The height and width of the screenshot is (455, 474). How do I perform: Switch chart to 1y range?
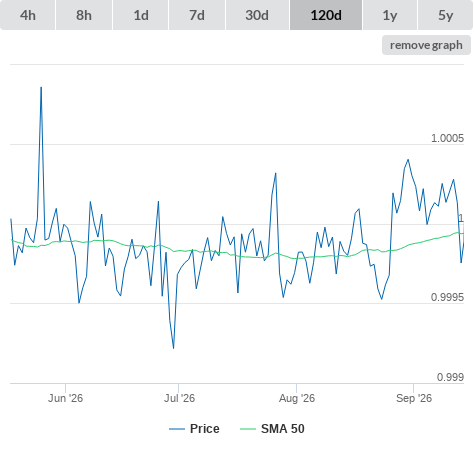pos(390,15)
